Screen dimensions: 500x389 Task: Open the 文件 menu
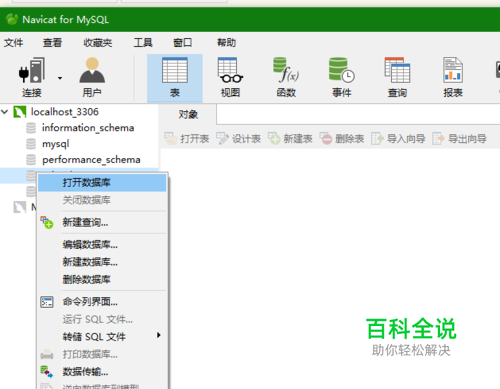(x=13, y=43)
